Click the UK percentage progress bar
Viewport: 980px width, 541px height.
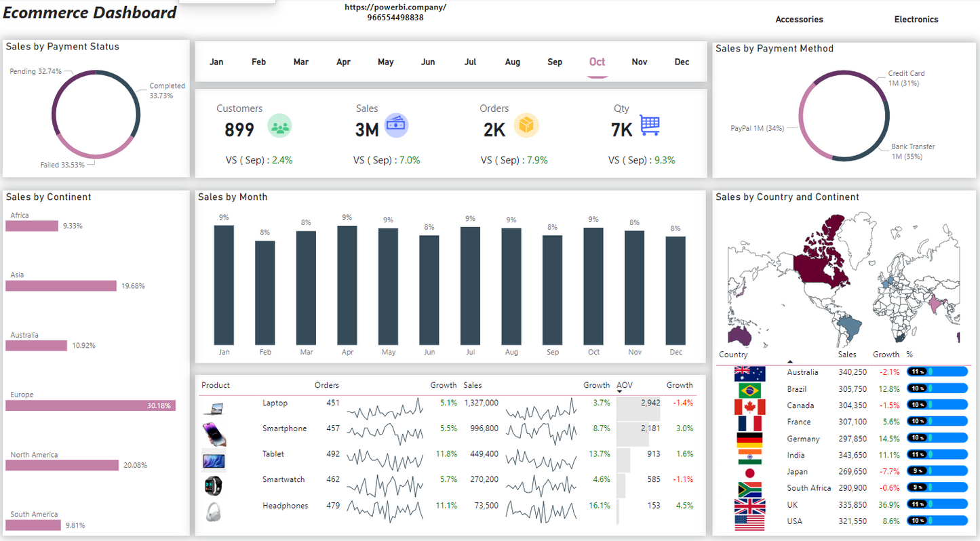click(937, 505)
